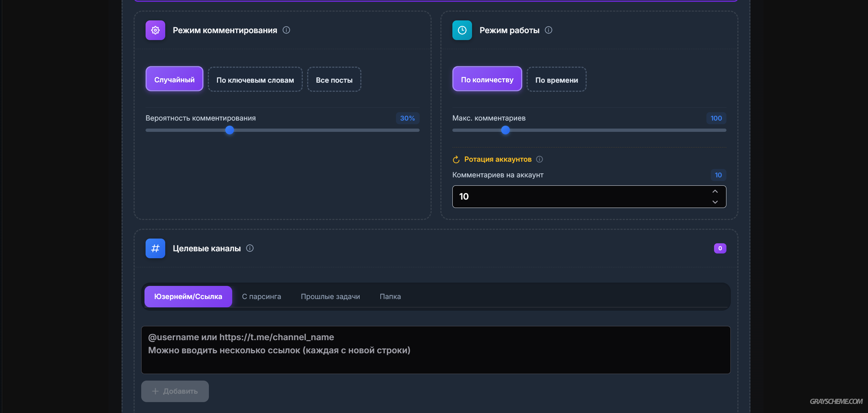The width and height of the screenshot is (868, 413).
Task: Increase comments per account with up arrow
Action: click(x=715, y=192)
